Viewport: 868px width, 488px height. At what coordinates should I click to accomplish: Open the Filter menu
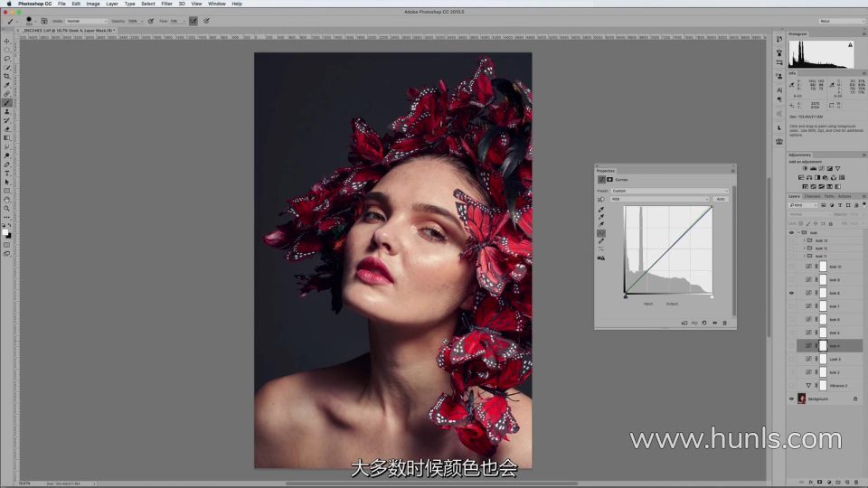click(166, 4)
